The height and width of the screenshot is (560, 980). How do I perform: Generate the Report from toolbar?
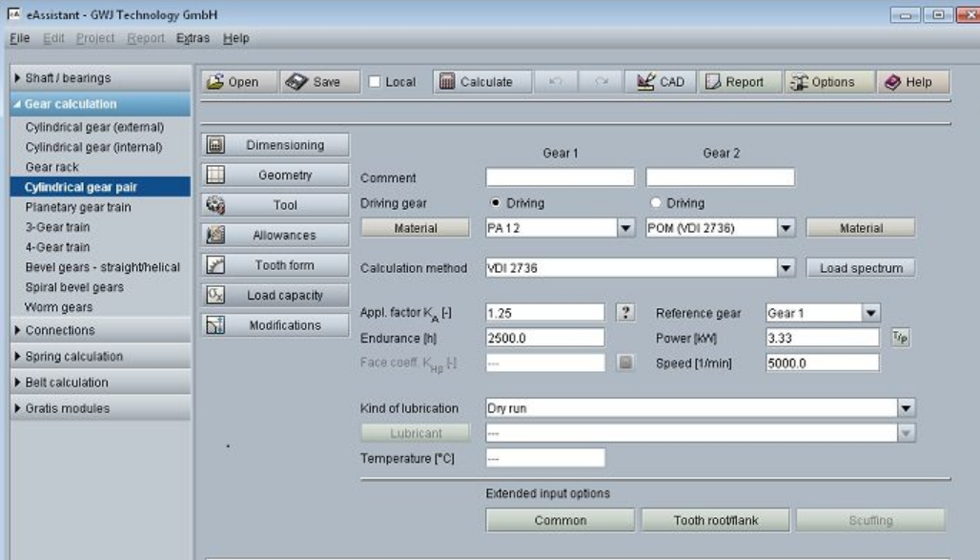(x=734, y=82)
